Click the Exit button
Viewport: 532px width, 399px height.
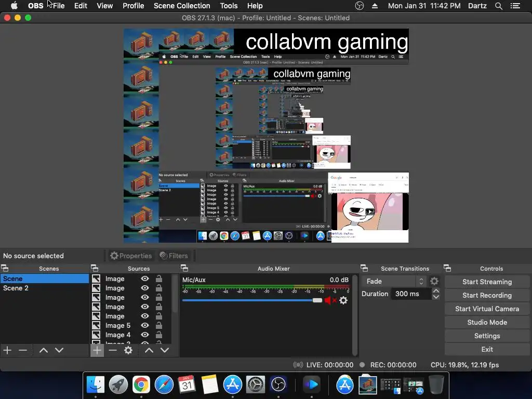487,350
